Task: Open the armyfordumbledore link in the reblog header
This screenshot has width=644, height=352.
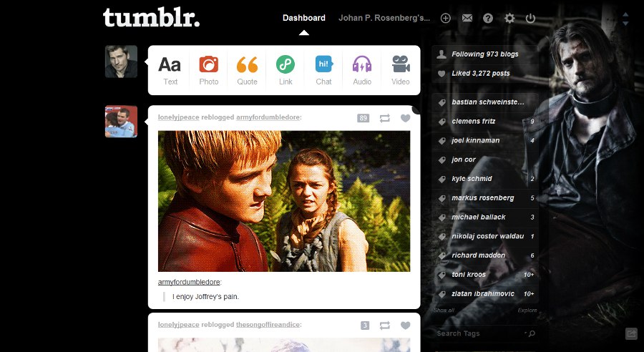Action: click(268, 117)
